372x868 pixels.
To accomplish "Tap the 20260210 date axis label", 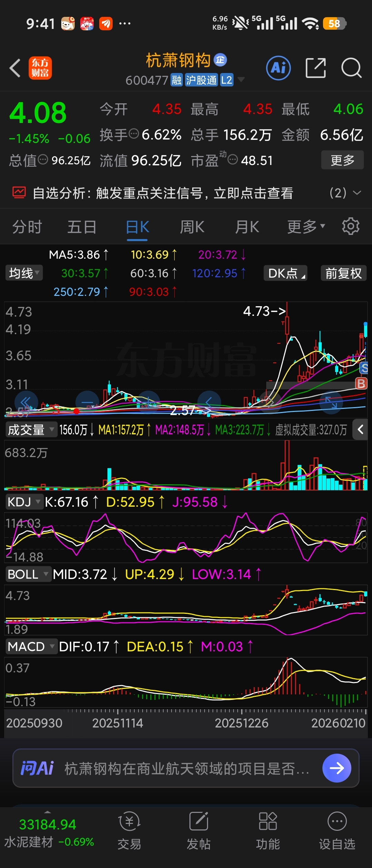I will 338,723.
